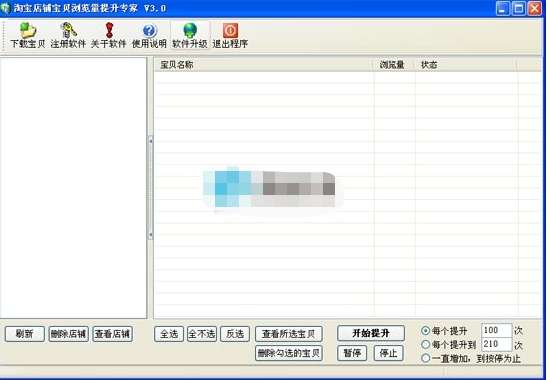Click the 暂停 button
This screenshot has width=550, height=380.
click(x=352, y=353)
